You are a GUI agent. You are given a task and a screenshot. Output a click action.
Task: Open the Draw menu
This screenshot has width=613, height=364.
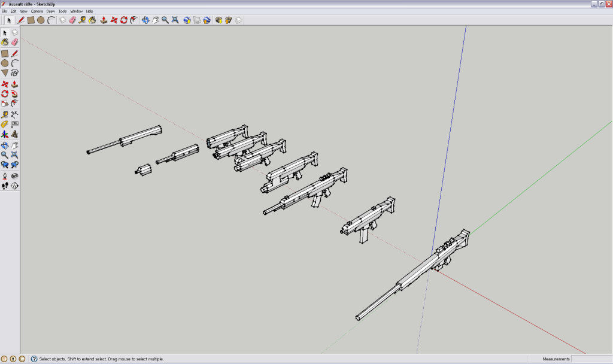click(x=51, y=11)
